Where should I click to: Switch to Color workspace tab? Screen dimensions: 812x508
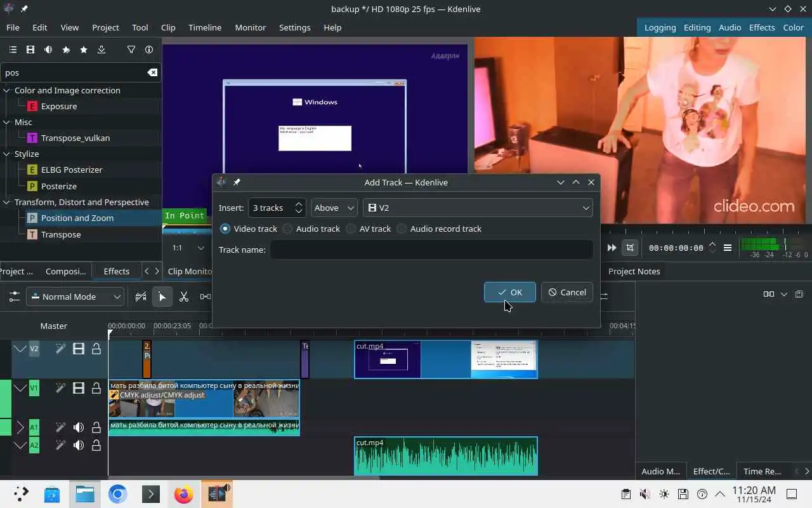point(793,27)
